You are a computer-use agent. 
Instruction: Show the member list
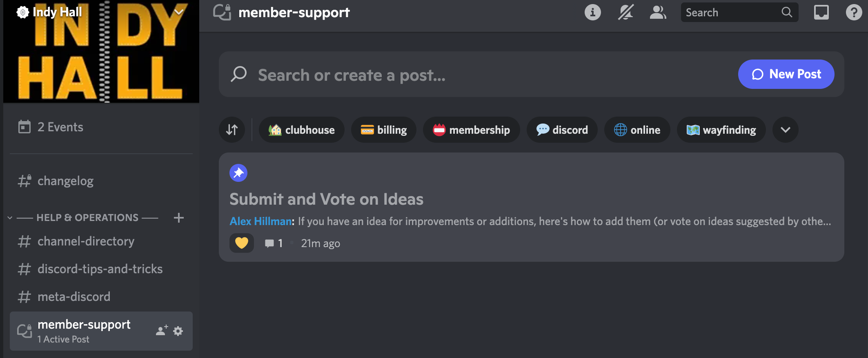pyautogui.click(x=658, y=12)
